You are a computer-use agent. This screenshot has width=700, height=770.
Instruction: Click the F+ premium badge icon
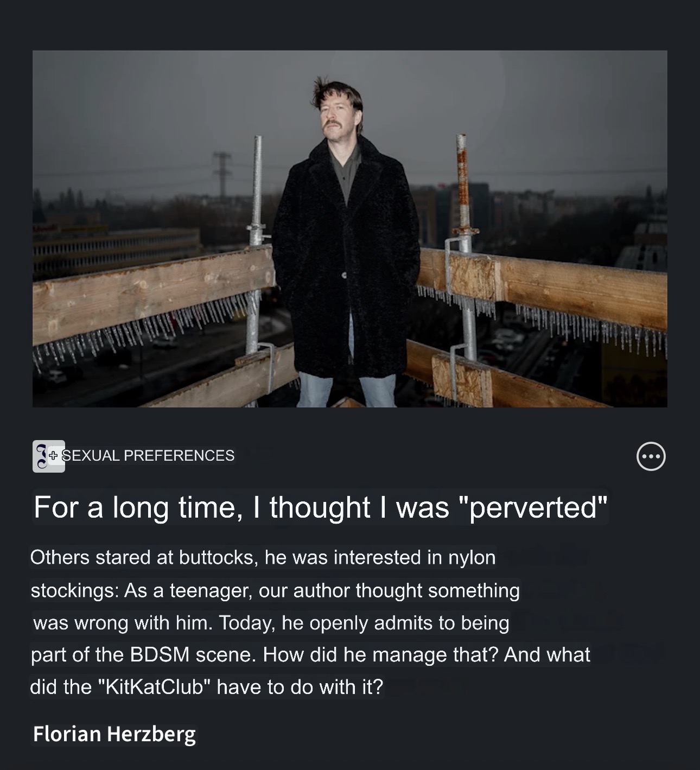[x=48, y=456]
